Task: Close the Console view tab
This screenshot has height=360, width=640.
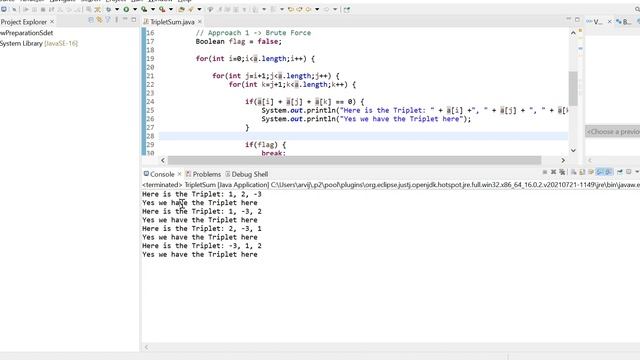Action: (x=179, y=174)
